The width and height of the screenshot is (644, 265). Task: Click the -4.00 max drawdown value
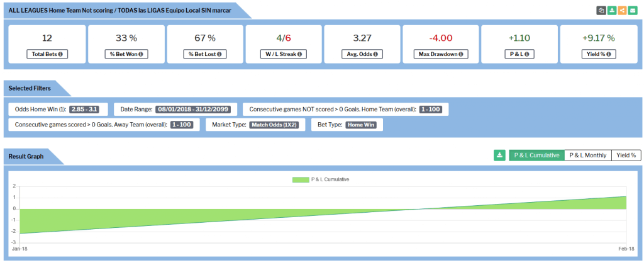[x=441, y=38]
